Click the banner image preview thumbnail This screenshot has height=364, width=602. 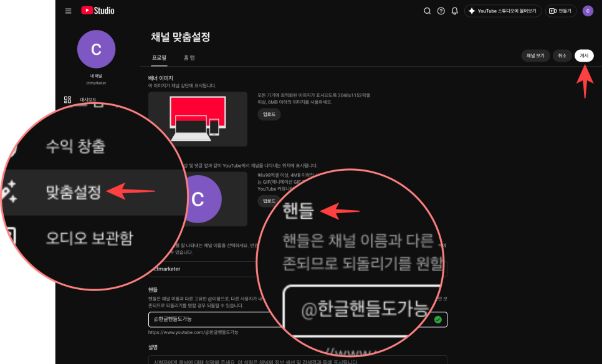click(198, 119)
